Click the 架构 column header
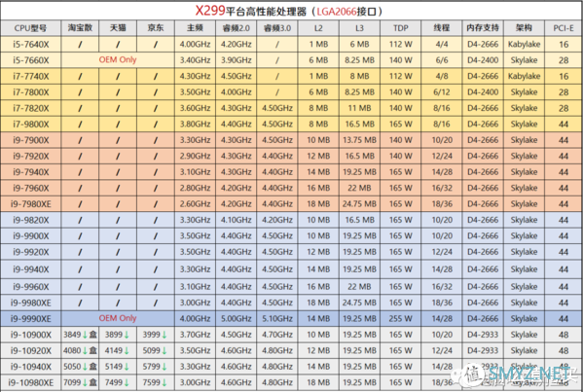583x392 pixels. tap(524, 27)
